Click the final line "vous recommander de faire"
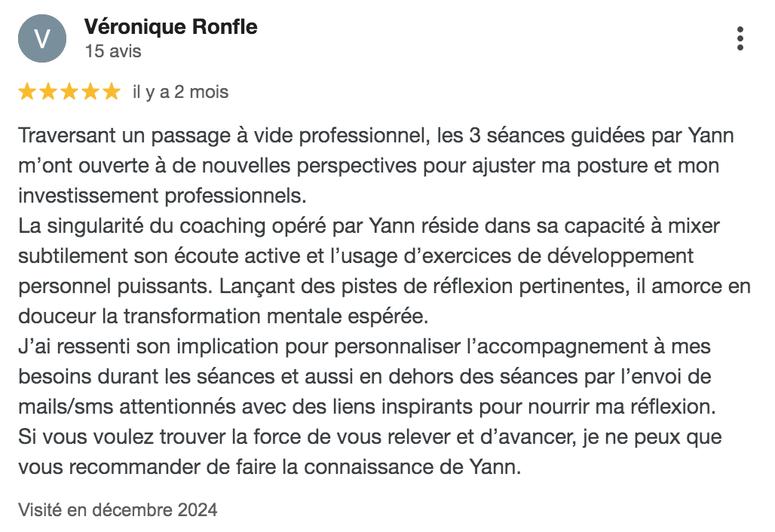This screenshot has width=775, height=532. pyautogui.click(x=269, y=467)
